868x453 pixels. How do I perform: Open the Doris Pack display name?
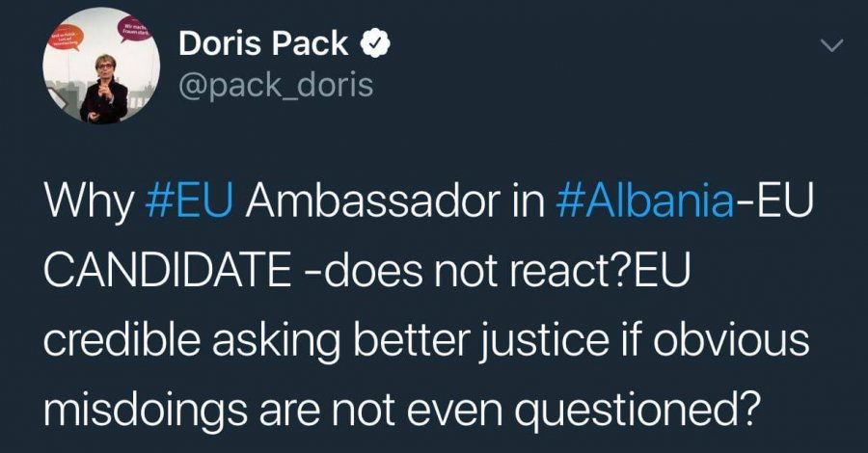[x=263, y=44]
